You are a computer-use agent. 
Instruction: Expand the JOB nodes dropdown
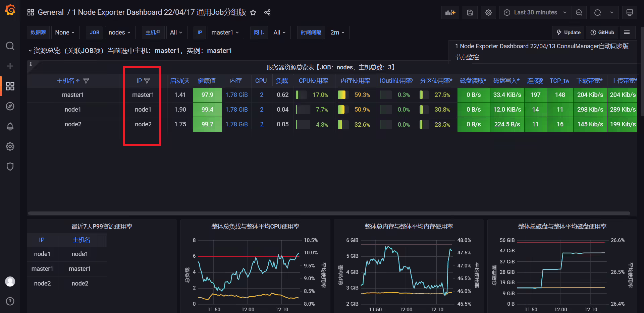pyautogui.click(x=120, y=33)
